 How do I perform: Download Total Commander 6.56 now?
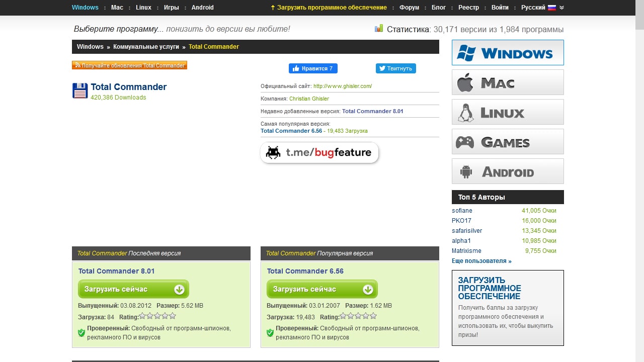tap(322, 289)
